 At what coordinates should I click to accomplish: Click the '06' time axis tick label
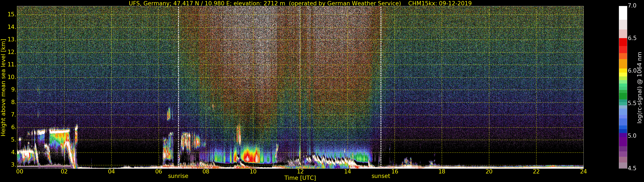(158, 172)
